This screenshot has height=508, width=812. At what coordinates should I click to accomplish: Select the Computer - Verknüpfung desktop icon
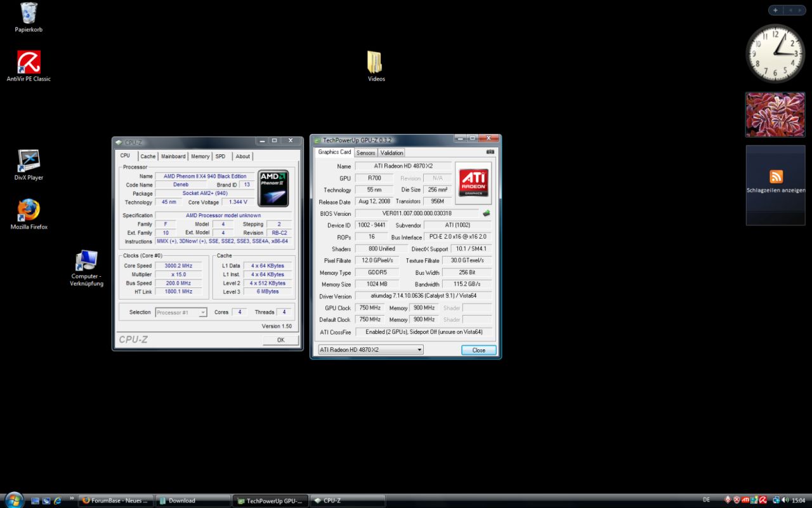86,268
